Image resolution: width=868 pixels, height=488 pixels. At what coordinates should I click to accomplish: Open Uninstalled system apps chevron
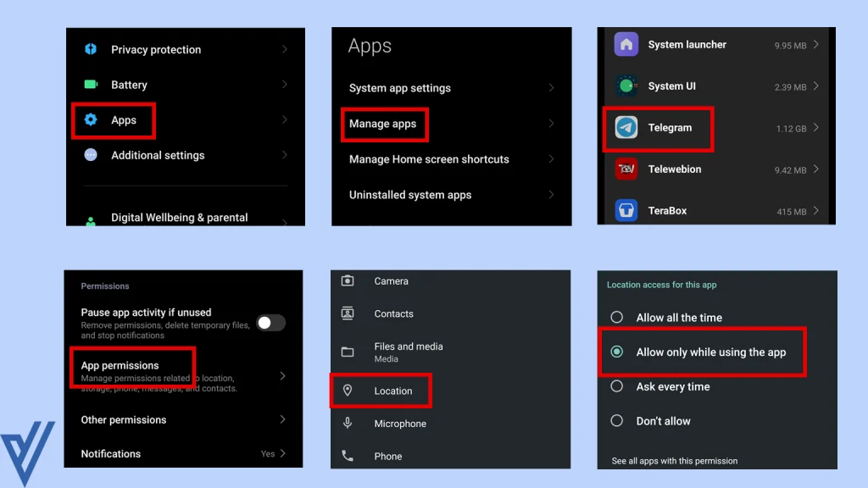pos(551,195)
